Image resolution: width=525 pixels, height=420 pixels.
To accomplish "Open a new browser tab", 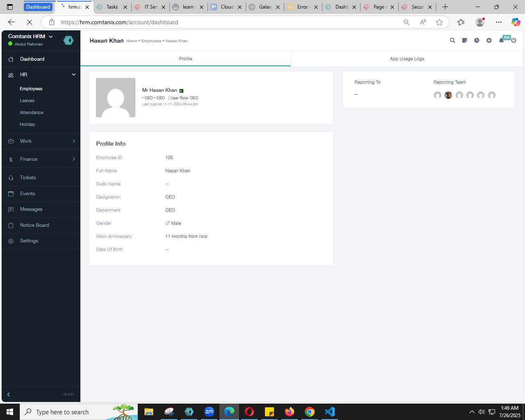I will (x=445, y=7).
